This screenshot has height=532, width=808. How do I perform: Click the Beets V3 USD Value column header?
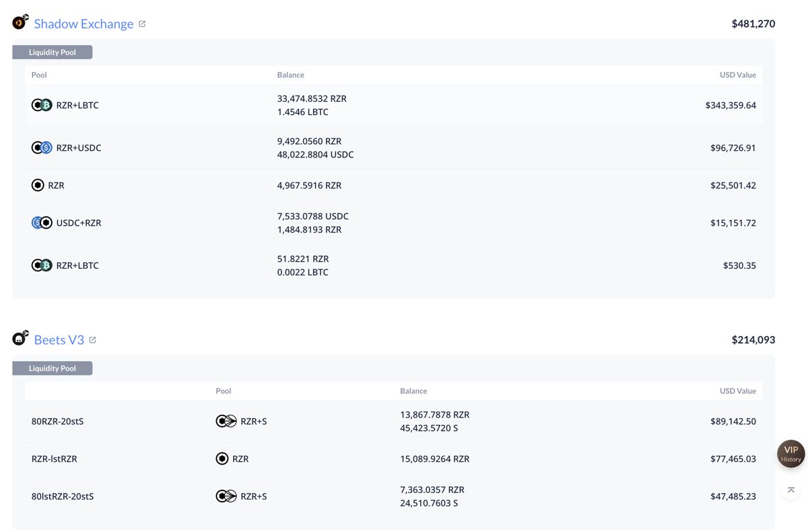738,391
